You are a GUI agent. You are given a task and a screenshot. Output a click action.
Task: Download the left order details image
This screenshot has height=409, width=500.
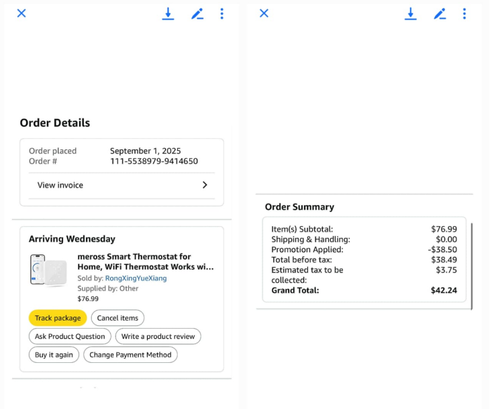coord(168,14)
